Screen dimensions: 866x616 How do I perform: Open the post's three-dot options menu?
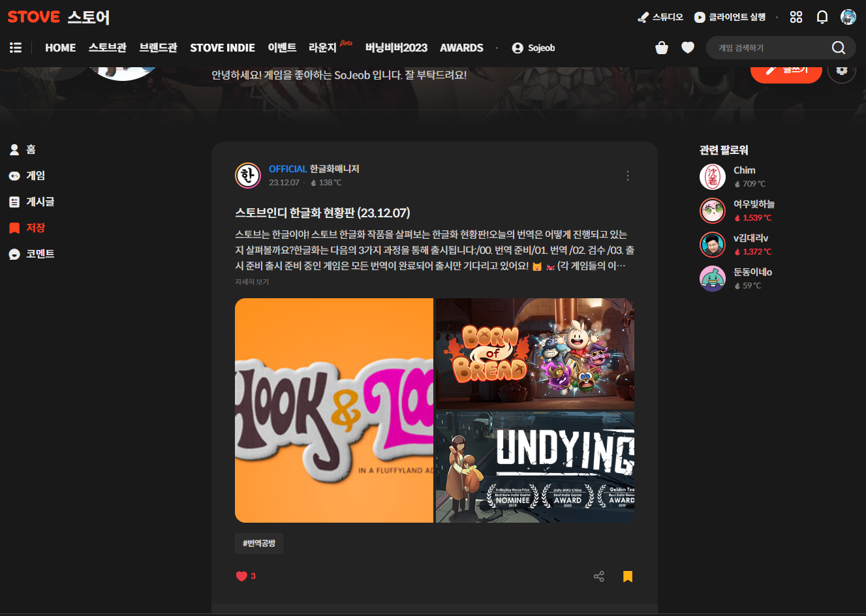click(628, 176)
